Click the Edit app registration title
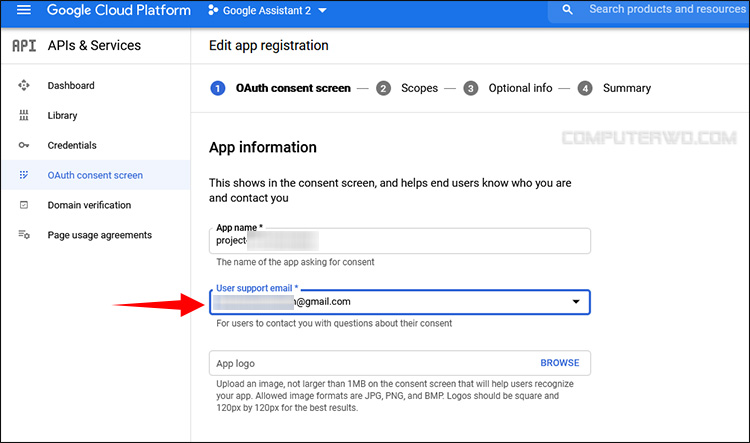 (x=269, y=45)
